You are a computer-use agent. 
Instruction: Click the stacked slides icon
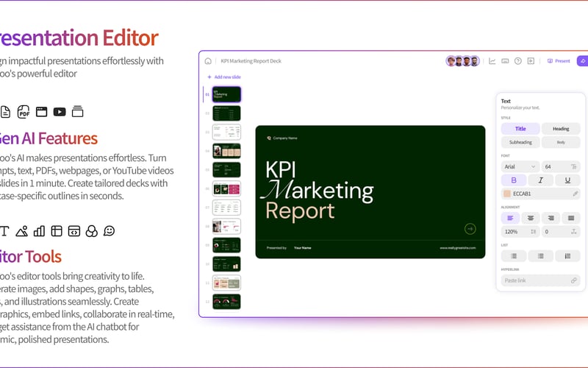click(78, 112)
